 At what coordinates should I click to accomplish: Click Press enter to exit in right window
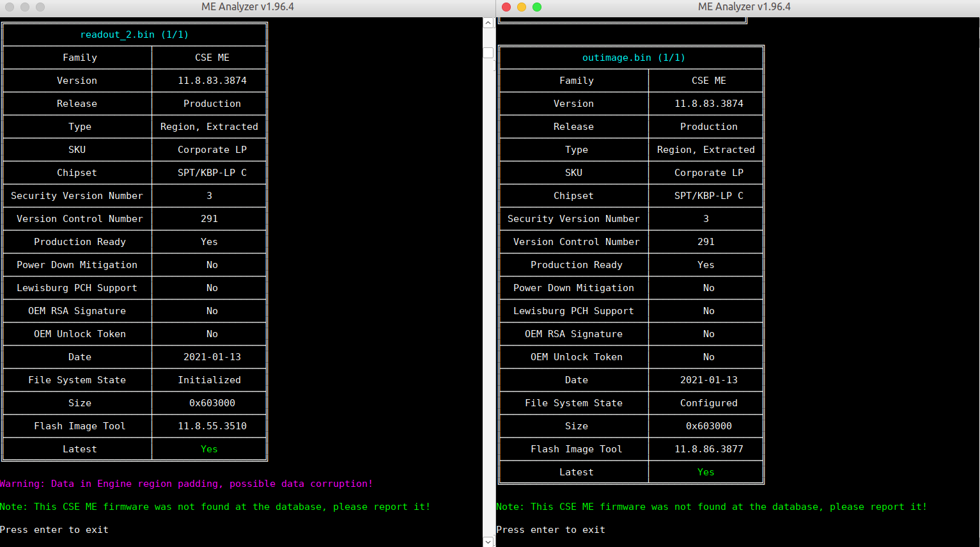[551, 530]
